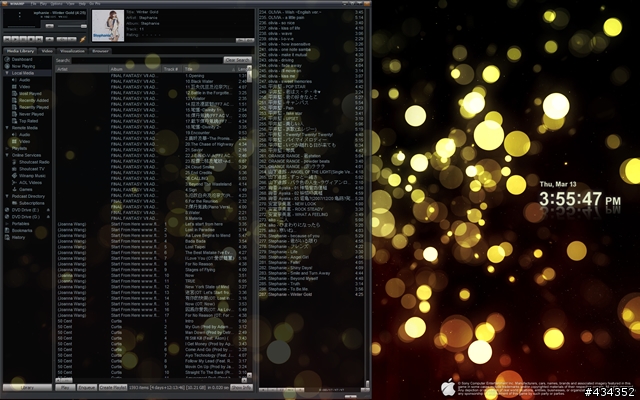Click the Search input field
Viewport: 640px width, 400px height.
point(147,60)
